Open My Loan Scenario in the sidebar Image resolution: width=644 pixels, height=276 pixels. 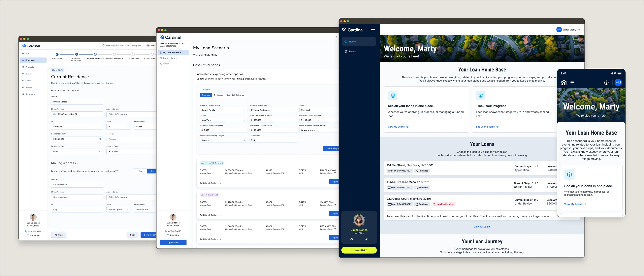point(173,53)
